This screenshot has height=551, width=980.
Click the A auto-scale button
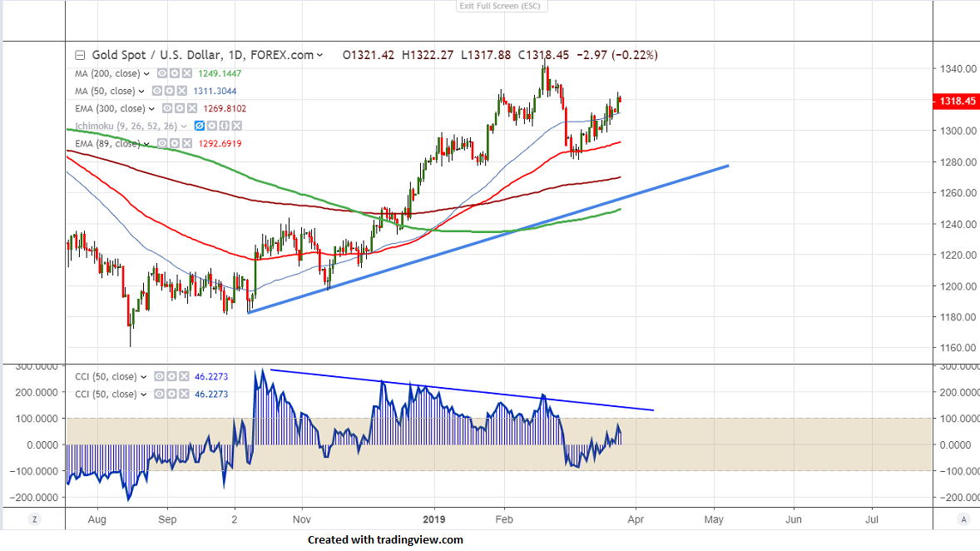[963, 519]
